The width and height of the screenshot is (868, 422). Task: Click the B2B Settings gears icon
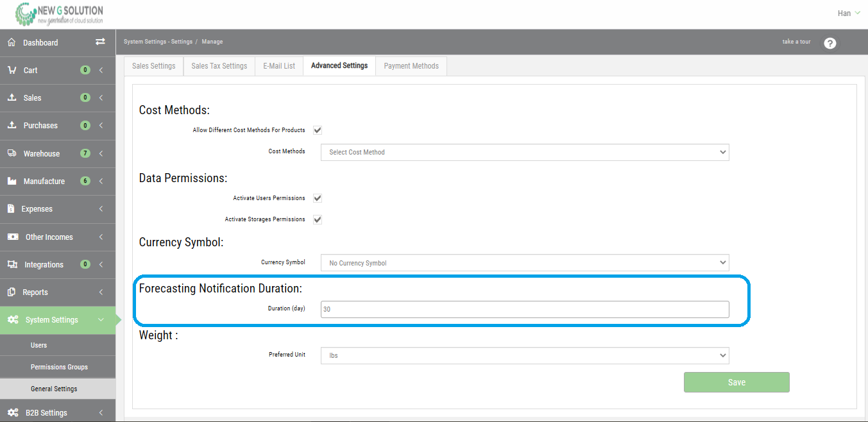[13, 412]
